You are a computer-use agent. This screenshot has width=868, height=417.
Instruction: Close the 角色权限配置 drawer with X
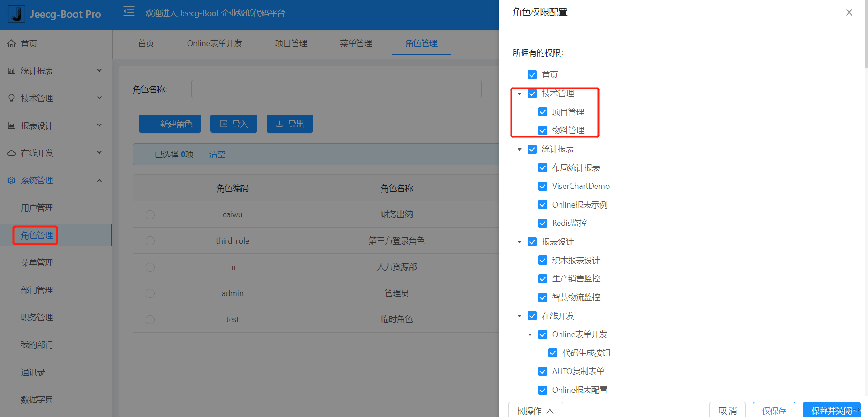(x=849, y=12)
